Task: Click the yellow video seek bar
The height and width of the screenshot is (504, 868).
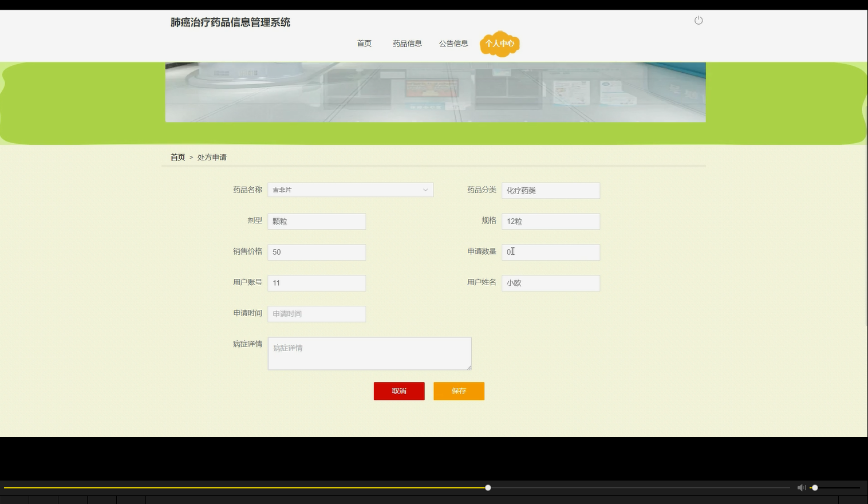Action: pos(246,487)
